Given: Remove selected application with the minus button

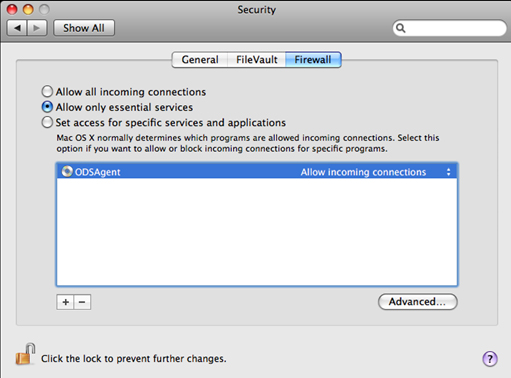Looking at the screenshot, I should (x=82, y=302).
